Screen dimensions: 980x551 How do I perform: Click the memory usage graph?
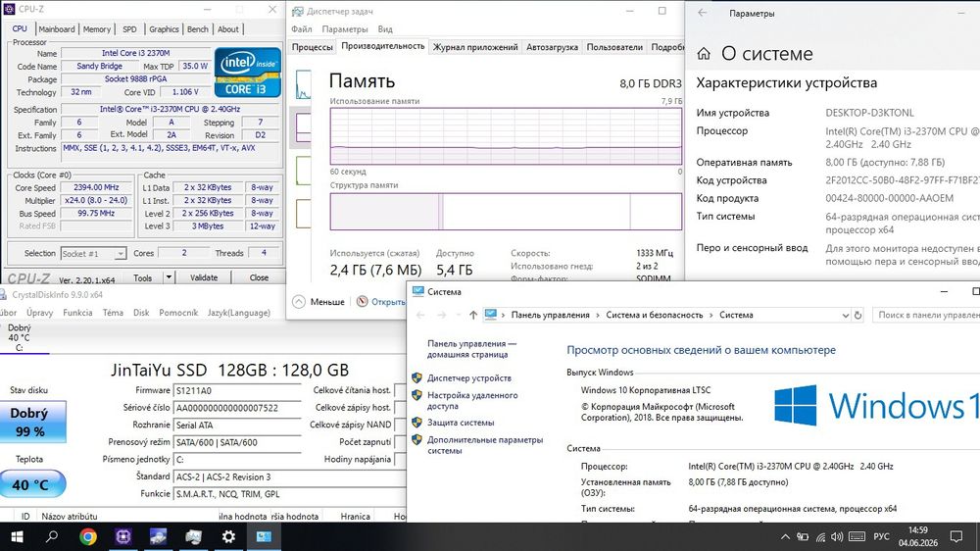click(506, 136)
